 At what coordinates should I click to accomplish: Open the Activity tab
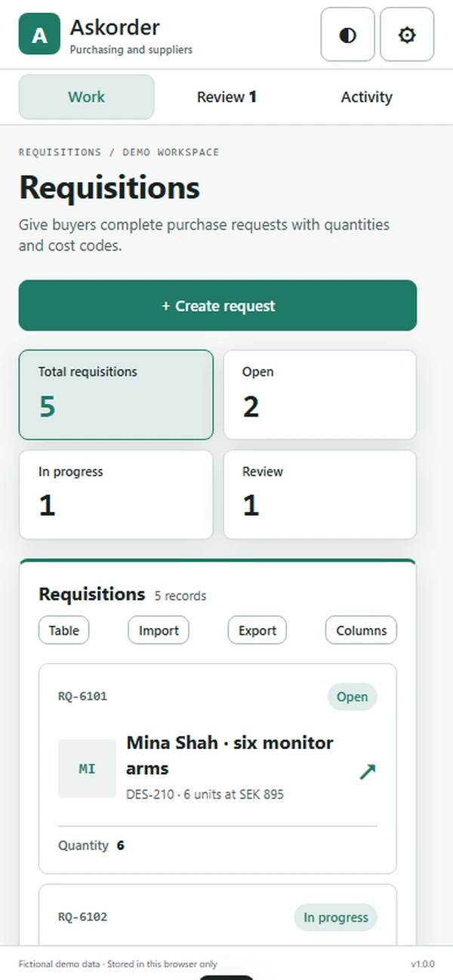(366, 97)
